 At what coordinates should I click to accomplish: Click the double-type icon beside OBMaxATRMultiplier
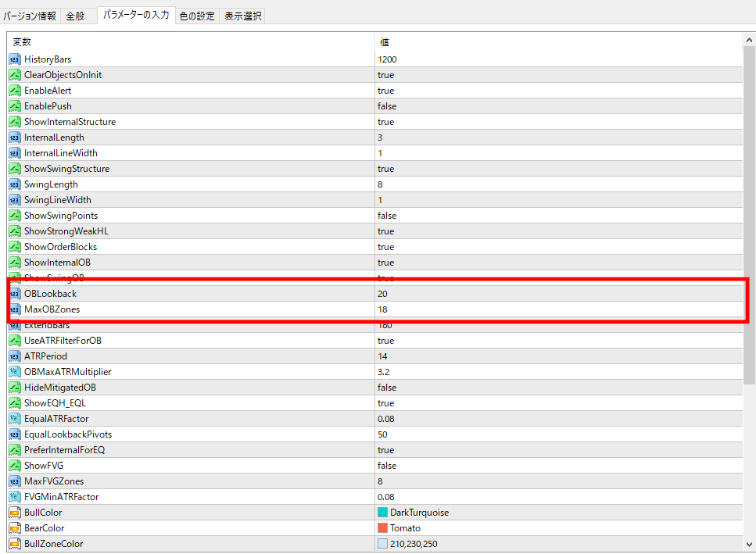14,372
